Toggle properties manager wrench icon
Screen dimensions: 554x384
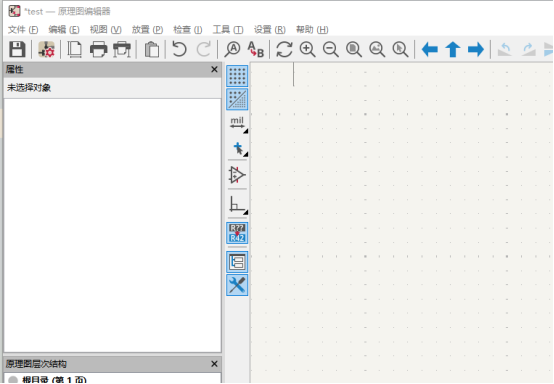click(237, 285)
